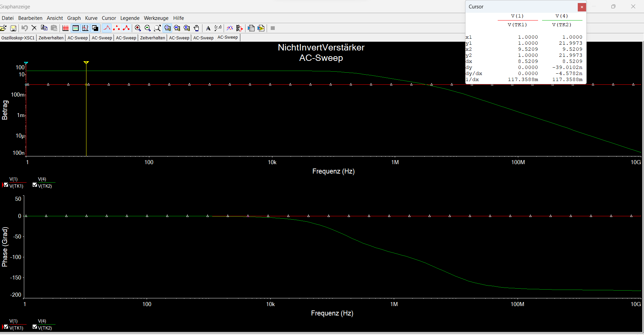Expand the Kurve menu

pos(91,18)
